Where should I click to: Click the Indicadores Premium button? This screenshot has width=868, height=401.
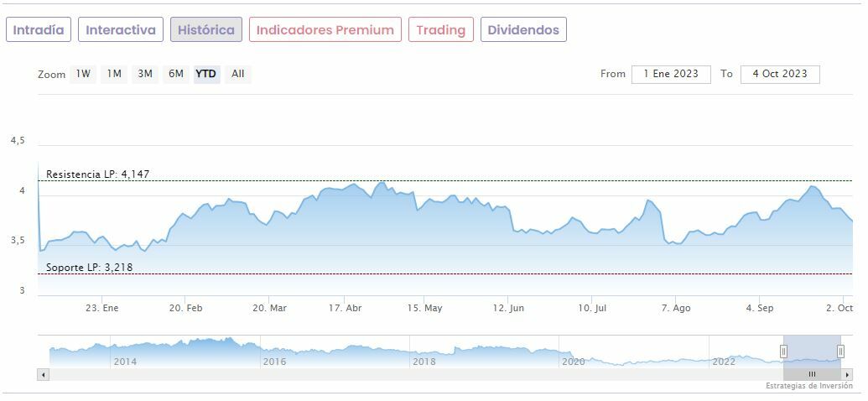325,29
